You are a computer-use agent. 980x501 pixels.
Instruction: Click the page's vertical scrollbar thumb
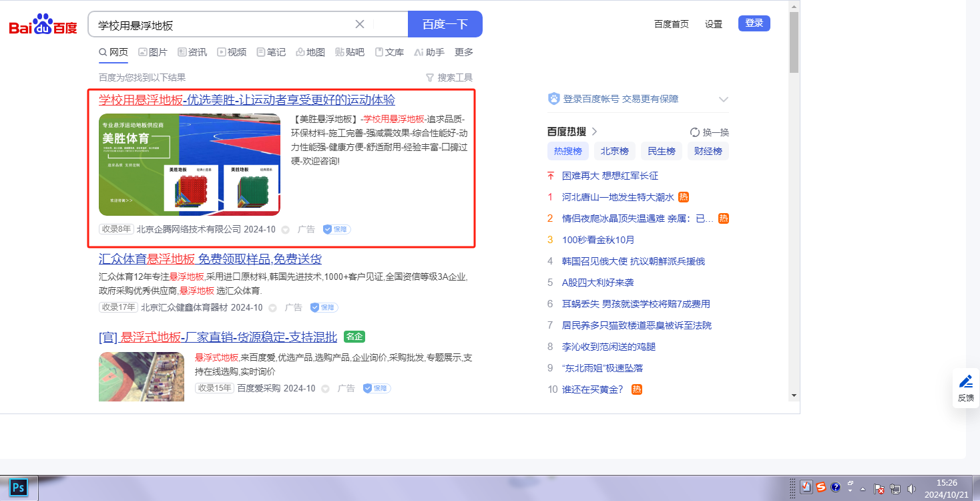[794, 41]
